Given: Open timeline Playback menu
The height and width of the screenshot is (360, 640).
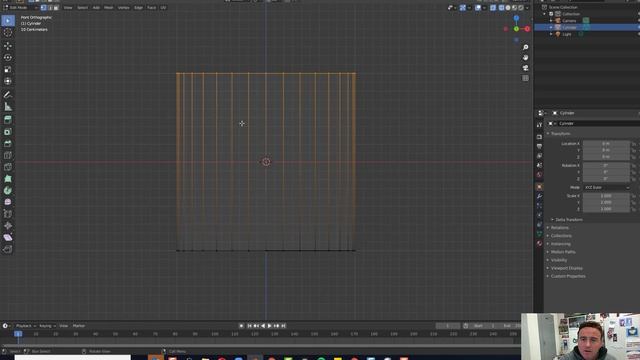Looking at the screenshot, I should [26, 326].
